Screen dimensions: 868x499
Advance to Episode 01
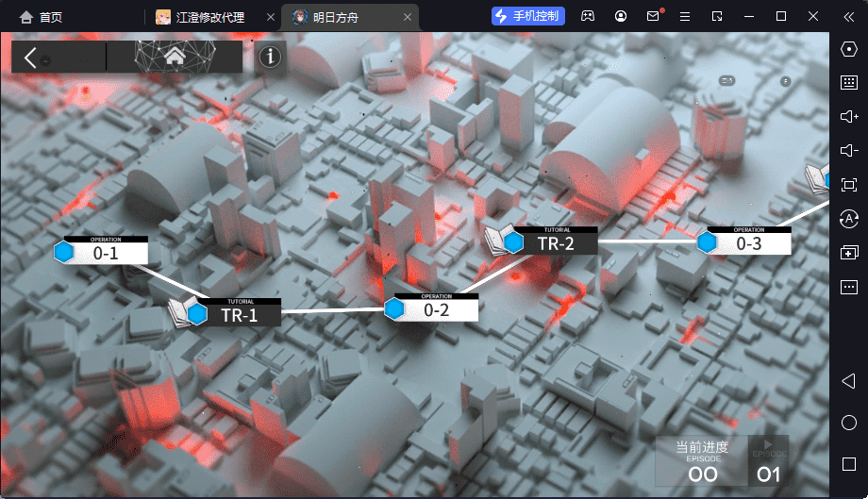coord(768,461)
